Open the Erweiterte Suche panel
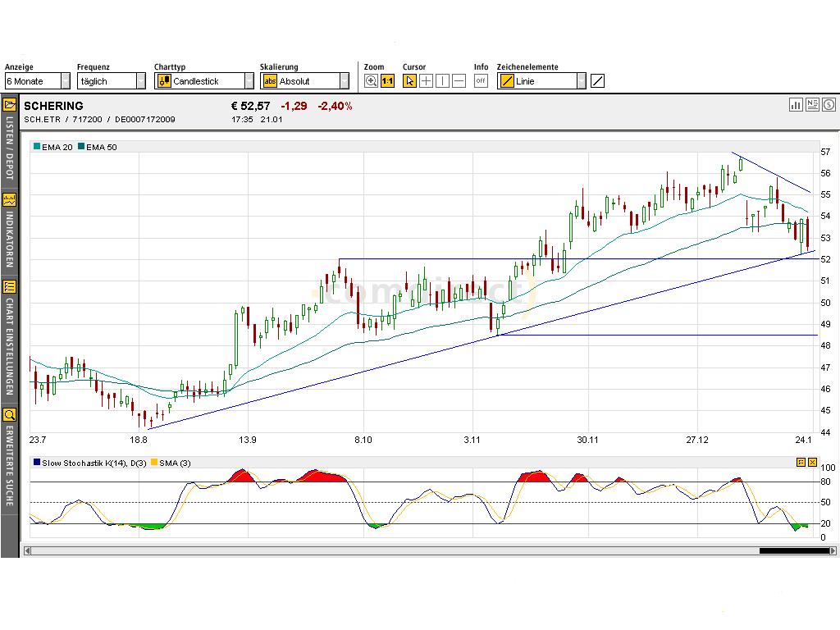The height and width of the screenshot is (630, 840). coord(9,414)
